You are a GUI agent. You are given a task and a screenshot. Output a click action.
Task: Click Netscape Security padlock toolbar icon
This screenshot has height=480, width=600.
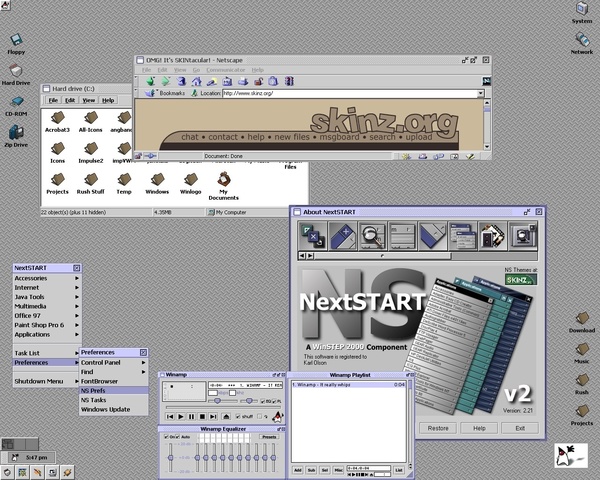click(x=259, y=81)
